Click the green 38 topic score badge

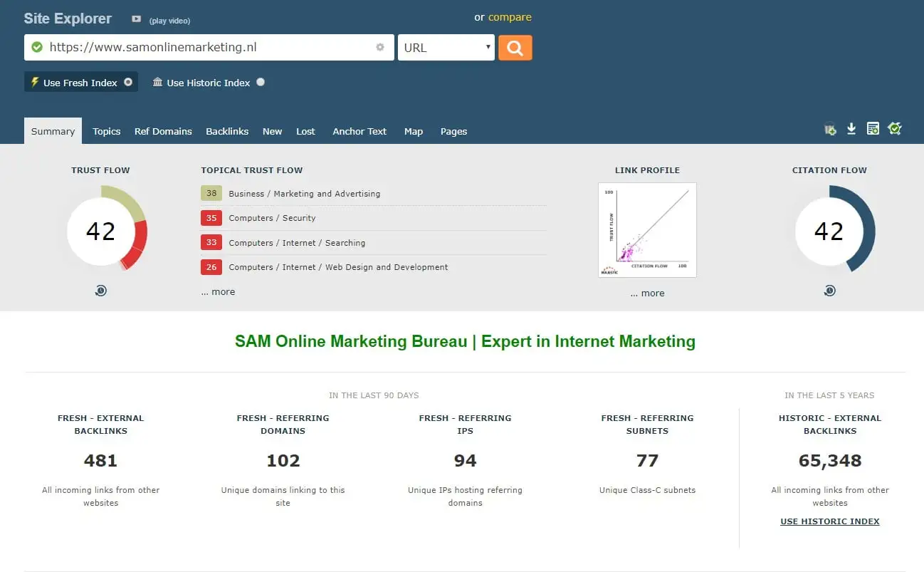coord(211,194)
